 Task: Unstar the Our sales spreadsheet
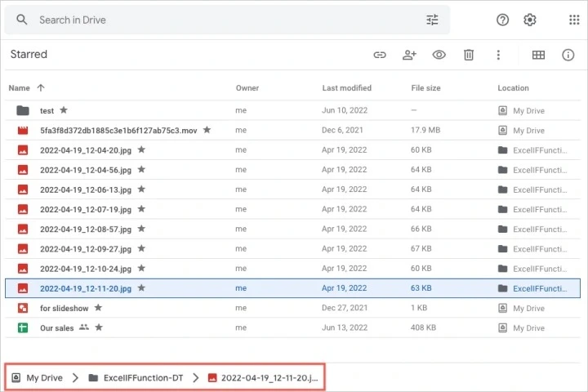point(99,327)
